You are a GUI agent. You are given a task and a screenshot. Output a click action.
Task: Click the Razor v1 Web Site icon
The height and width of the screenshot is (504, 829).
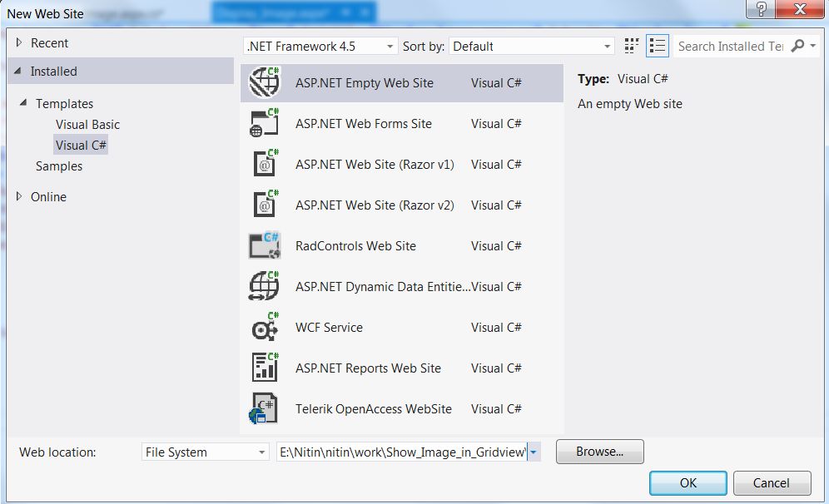tap(265, 164)
